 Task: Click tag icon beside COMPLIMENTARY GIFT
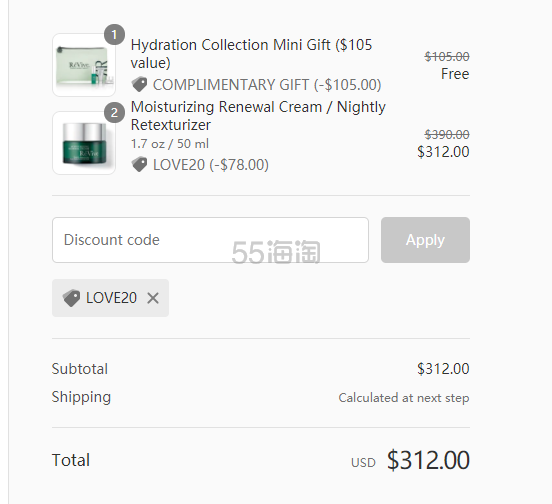click(139, 84)
